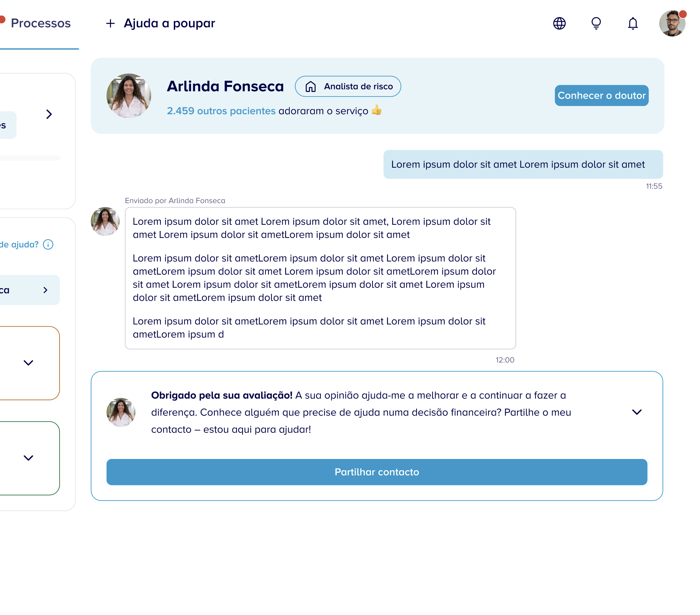
Task: Open the profile avatar with red notification dot
Action: point(673,23)
